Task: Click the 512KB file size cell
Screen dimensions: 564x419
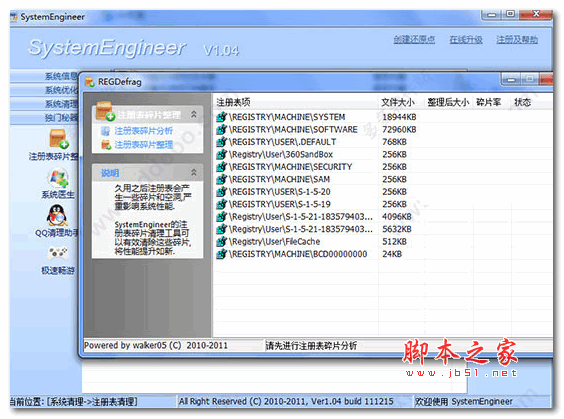Action: tap(394, 241)
